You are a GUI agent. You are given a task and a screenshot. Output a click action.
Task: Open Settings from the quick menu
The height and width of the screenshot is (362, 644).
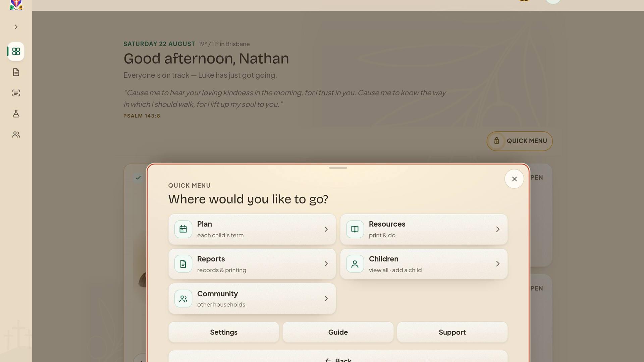(x=224, y=332)
